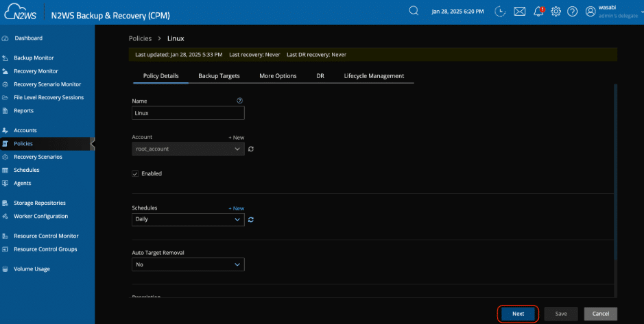Click the Recovery Monitor sidebar icon
Viewport: 644px width, 324px height.
click(x=5, y=71)
